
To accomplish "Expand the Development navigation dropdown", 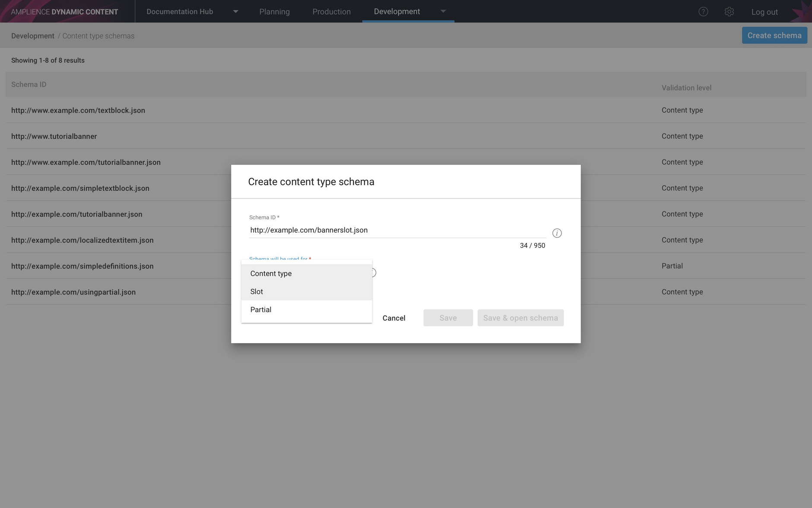I will 443,11.
